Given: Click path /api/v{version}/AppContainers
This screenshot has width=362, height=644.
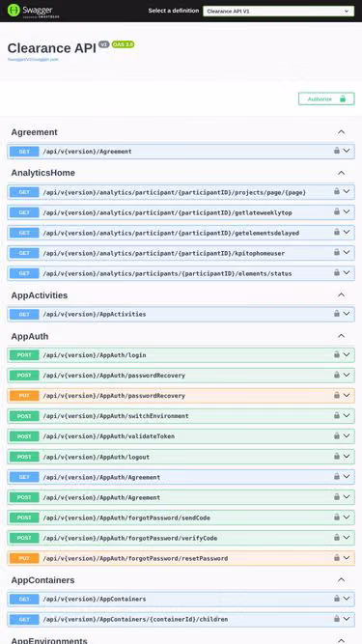Looking at the screenshot, I should pos(95,600).
